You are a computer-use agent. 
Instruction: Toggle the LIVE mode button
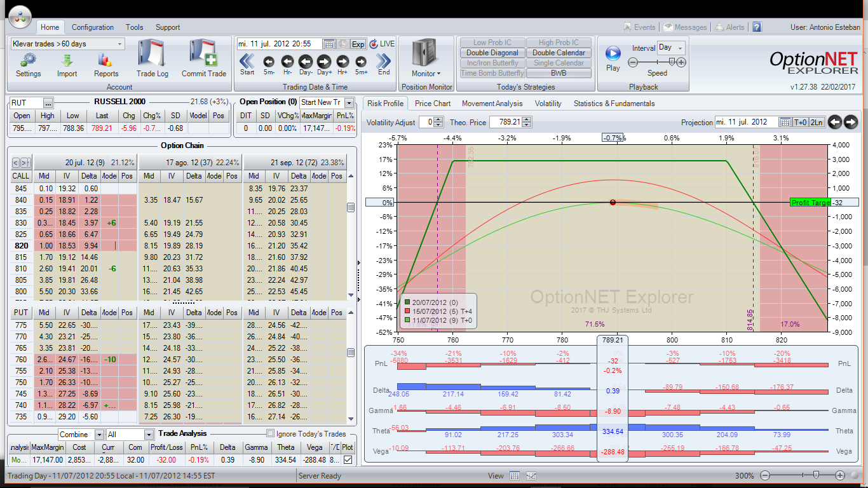pyautogui.click(x=382, y=44)
